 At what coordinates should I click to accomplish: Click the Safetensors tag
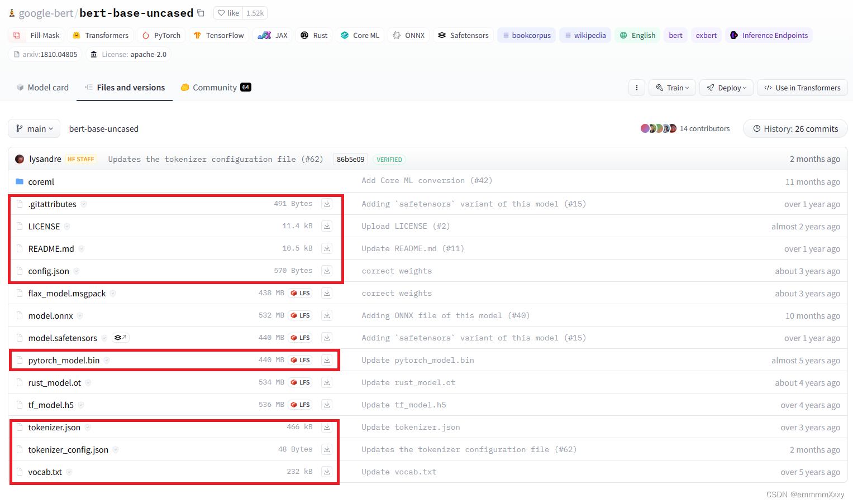click(463, 35)
